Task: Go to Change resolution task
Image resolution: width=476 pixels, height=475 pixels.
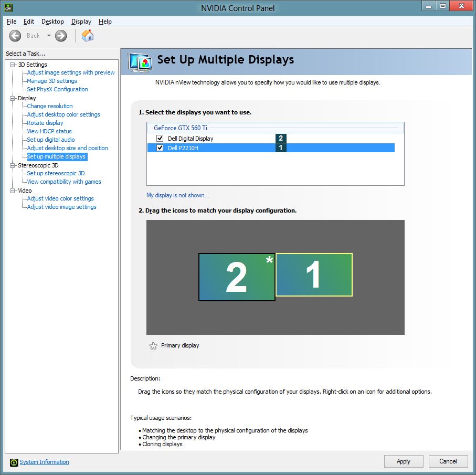Action: coord(50,106)
